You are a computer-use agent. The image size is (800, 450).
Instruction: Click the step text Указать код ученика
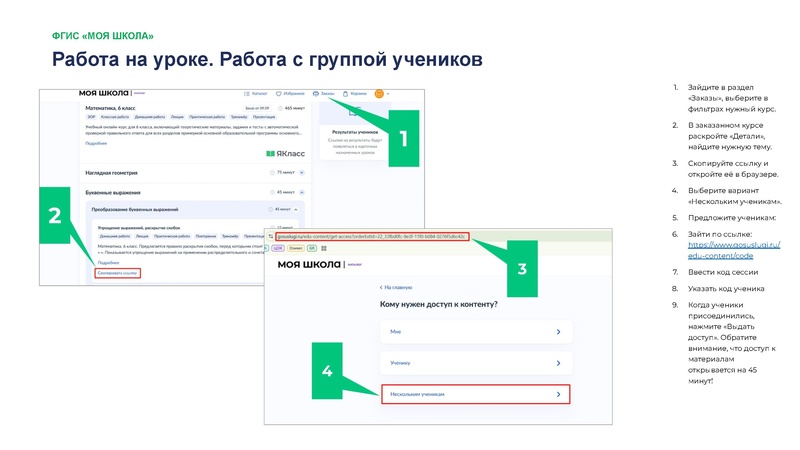pyautogui.click(x=726, y=288)
